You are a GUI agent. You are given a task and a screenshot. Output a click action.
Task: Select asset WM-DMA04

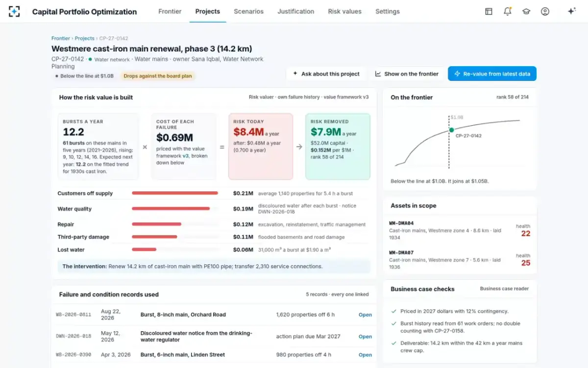click(460, 230)
